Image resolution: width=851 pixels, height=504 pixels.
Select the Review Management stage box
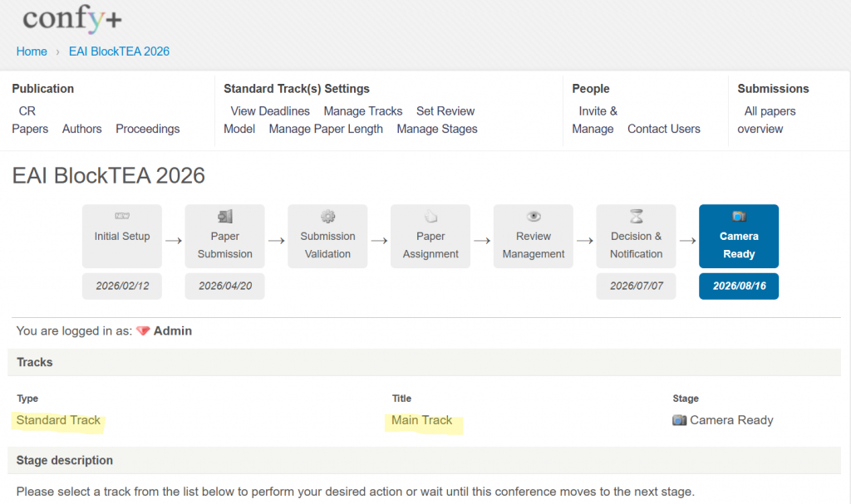534,236
